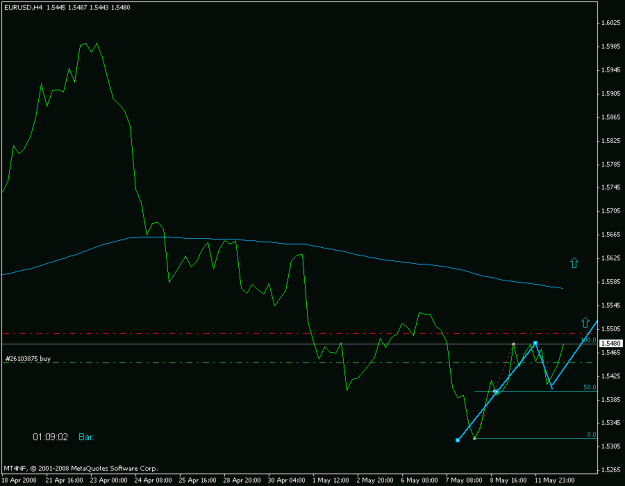Screen dimensions: 625x486
Task: Click the 01:09:02 bar countdown timer
Action: (50, 437)
